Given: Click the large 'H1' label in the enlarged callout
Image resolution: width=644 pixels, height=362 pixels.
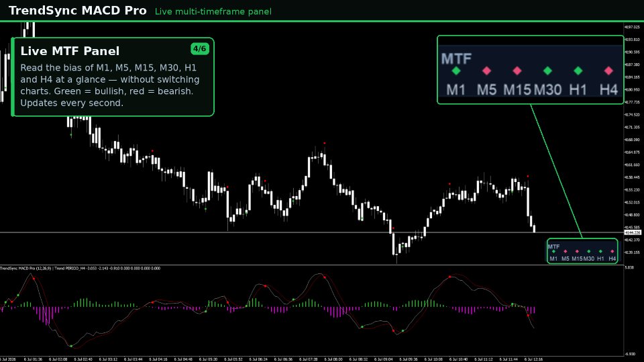Looking at the screenshot, I should pos(578,90).
